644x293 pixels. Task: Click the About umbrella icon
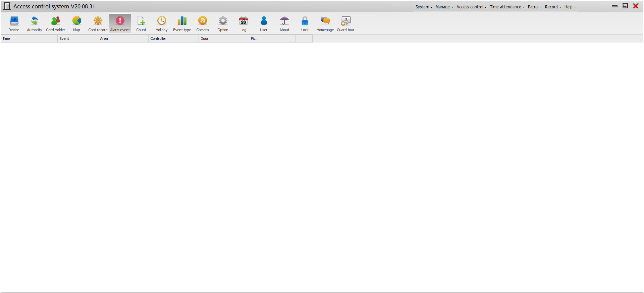pyautogui.click(x=284, y=23)
